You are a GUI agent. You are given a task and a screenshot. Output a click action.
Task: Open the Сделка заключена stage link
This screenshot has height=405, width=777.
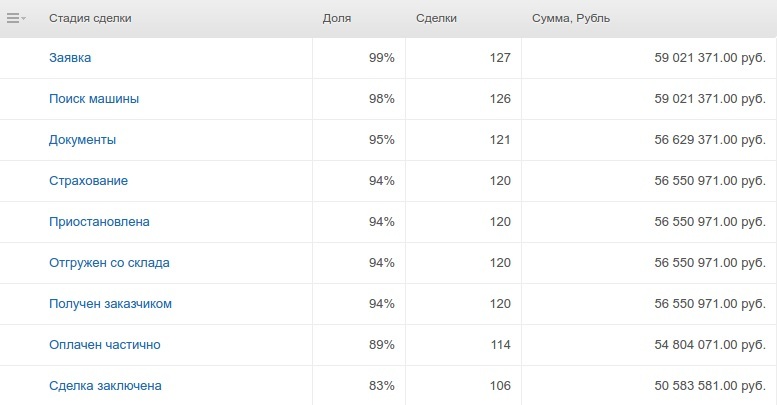[105, 386]
